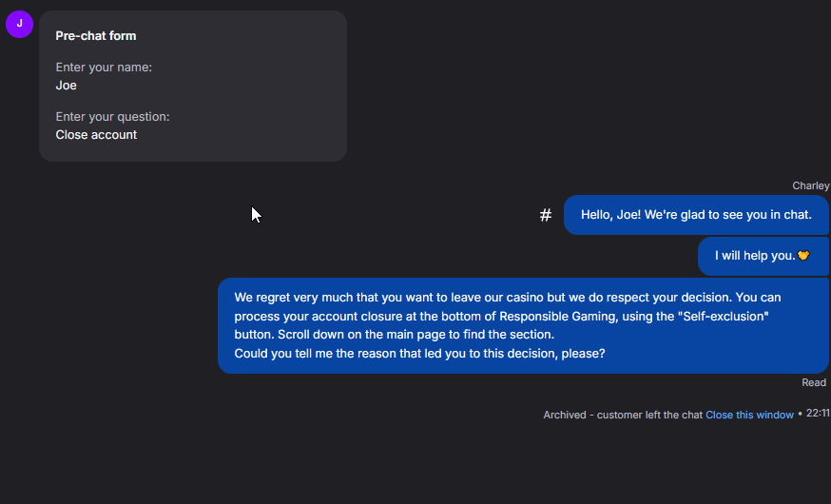Select the Charley agent name

(810, 185)
